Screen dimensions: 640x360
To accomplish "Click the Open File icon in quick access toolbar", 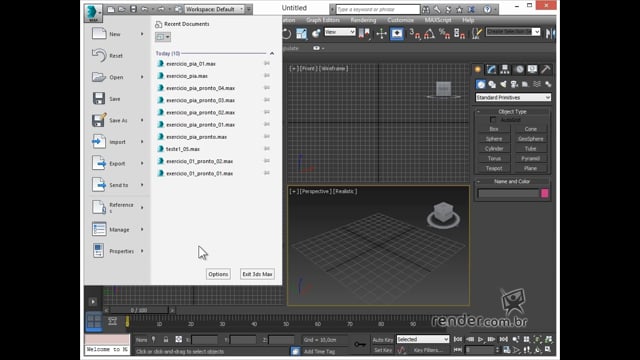I will pos(122,9).
